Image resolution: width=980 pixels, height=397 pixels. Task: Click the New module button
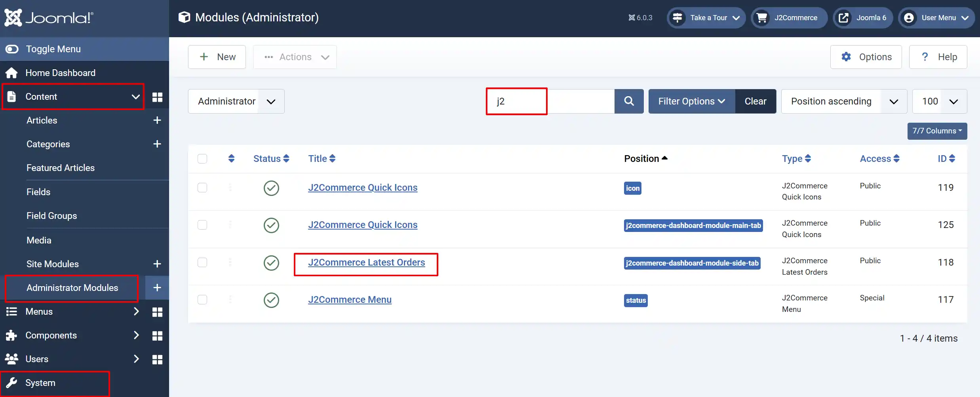click(x=217, y=57)
